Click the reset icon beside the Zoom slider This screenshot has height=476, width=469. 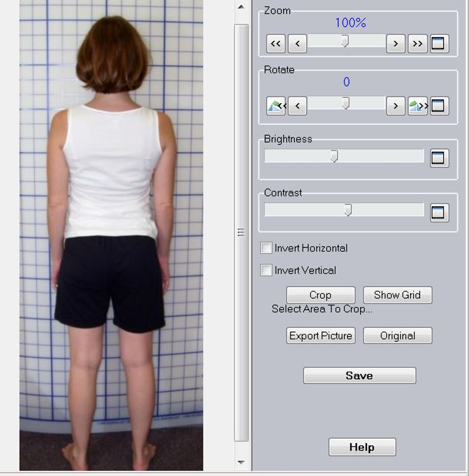(439, 44)
